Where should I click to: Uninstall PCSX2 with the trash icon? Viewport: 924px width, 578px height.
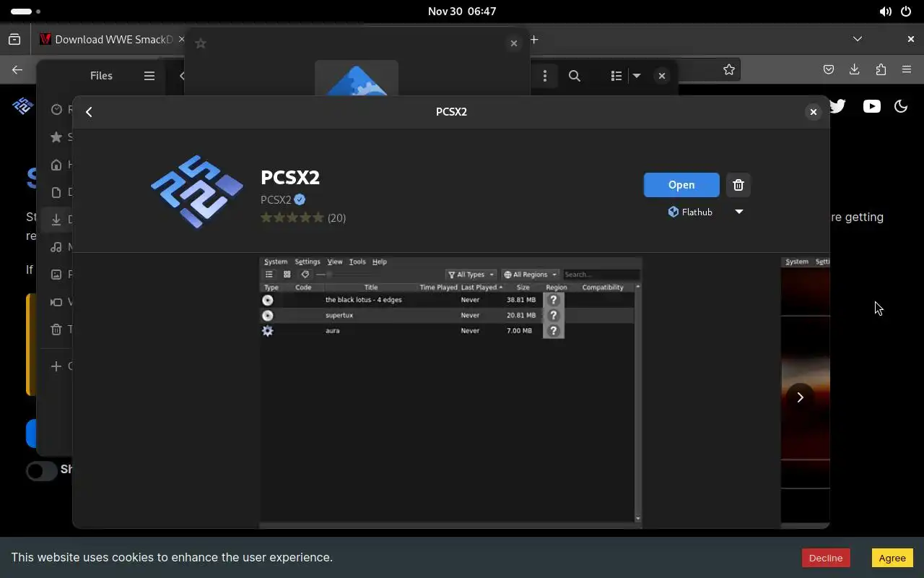pyautogui.click(x=738, y=185)
